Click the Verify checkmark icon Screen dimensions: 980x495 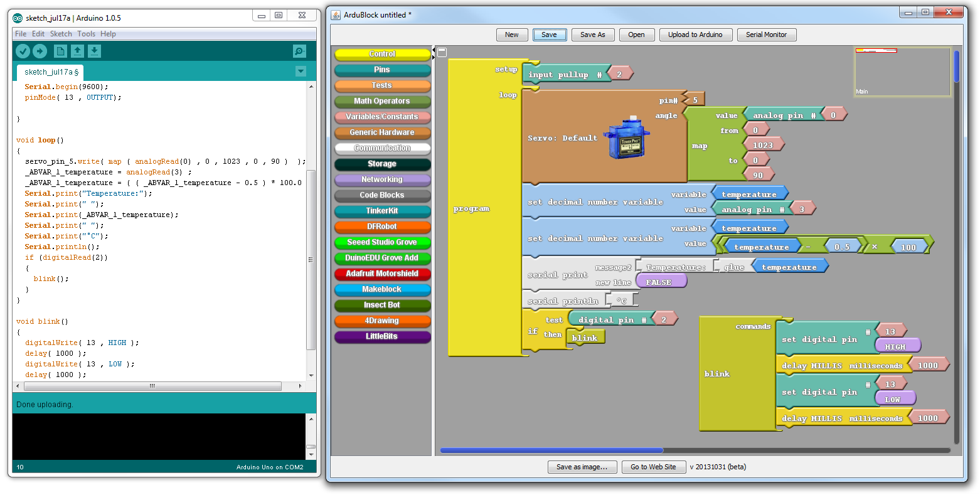coord(23,51)
